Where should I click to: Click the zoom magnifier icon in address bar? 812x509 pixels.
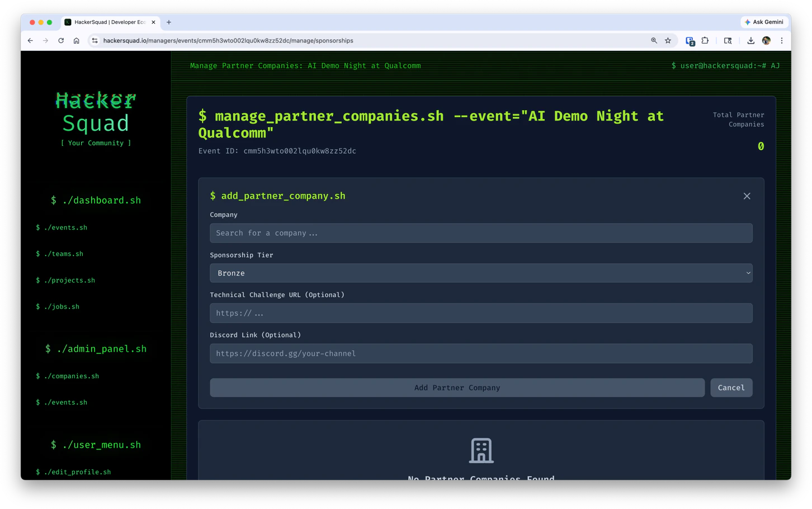[654, 41]
